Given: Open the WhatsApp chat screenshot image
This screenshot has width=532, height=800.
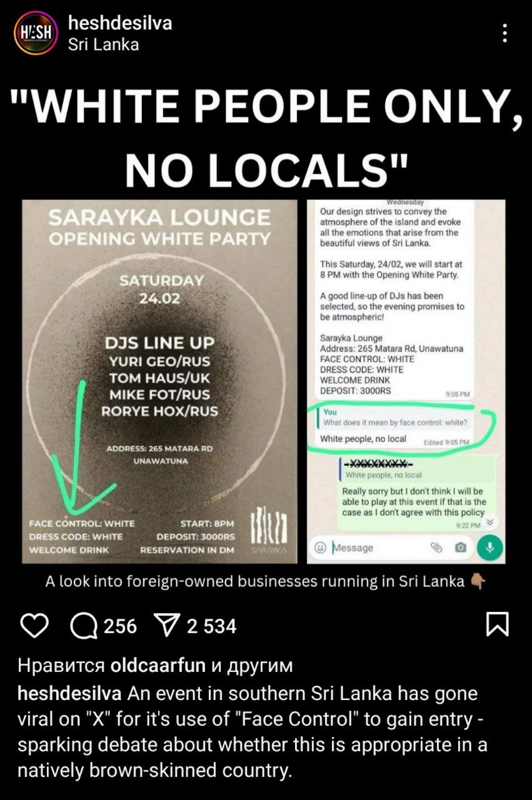Looking at the screenshot, I should coord(406,382).
